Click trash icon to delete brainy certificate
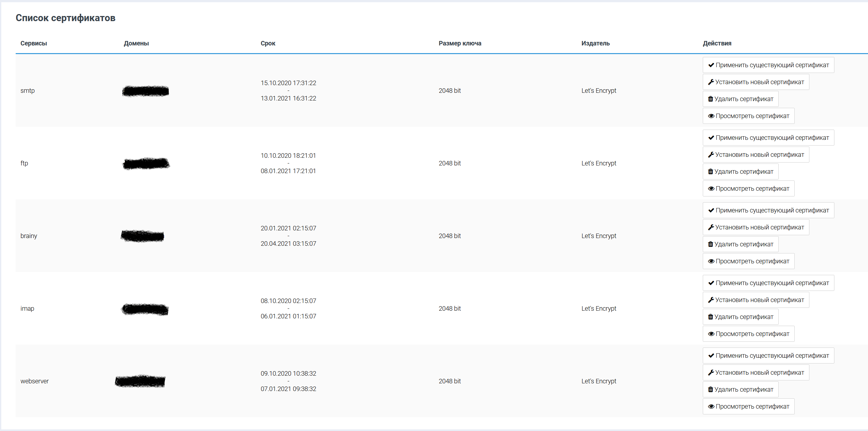This screenshot has width=868, height=431. tap(710, 244)
